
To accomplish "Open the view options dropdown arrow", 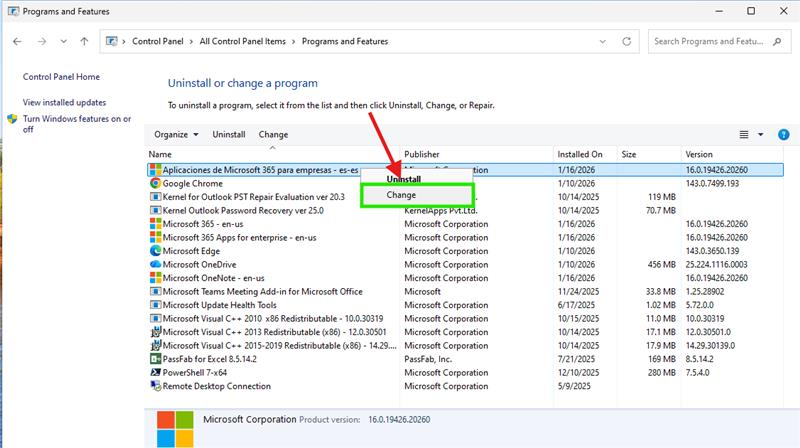I will point(760,135).
